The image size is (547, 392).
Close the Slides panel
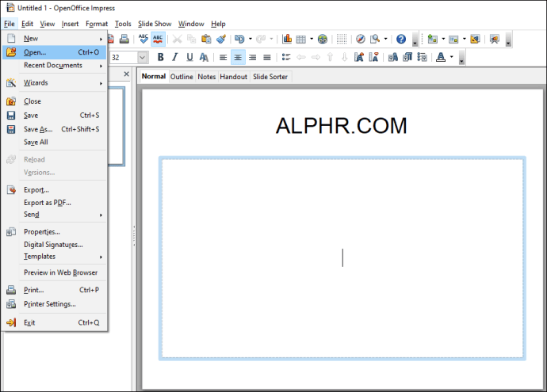[127, 74]
